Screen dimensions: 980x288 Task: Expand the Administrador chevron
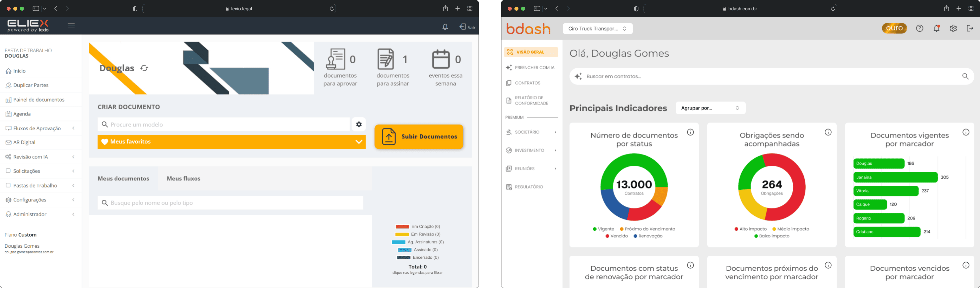coord(73,214)
